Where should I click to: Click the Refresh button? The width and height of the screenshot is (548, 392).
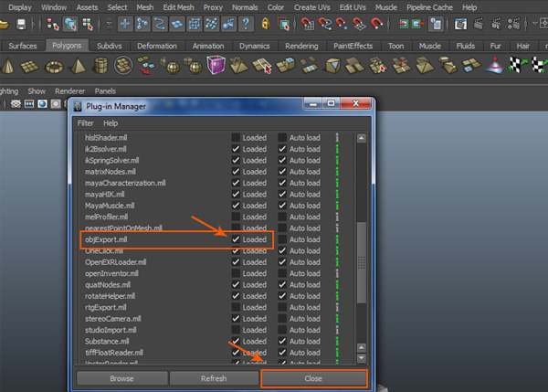point(212,377)
